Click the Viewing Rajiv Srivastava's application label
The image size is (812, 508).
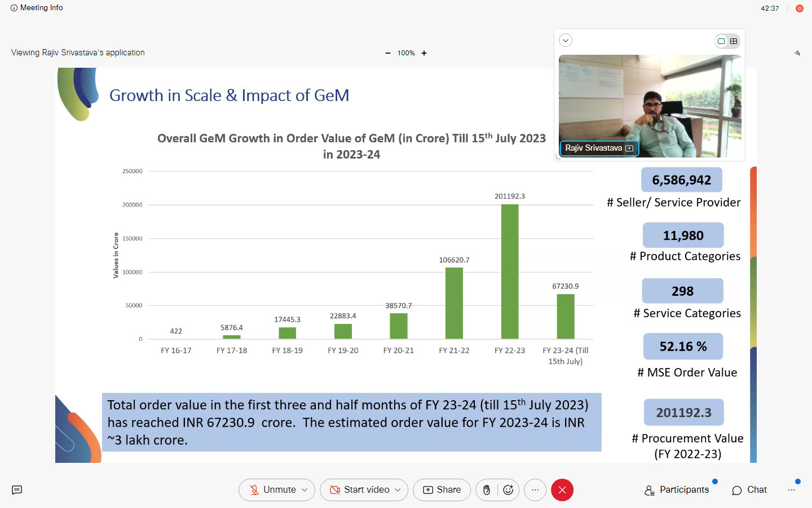point(78,52)
